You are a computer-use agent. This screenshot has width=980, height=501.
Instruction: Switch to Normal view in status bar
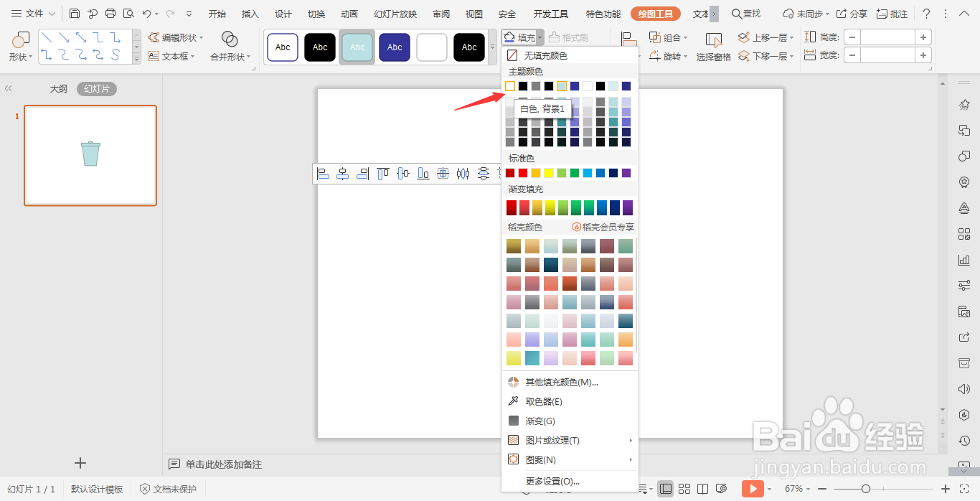click(666, 489)
